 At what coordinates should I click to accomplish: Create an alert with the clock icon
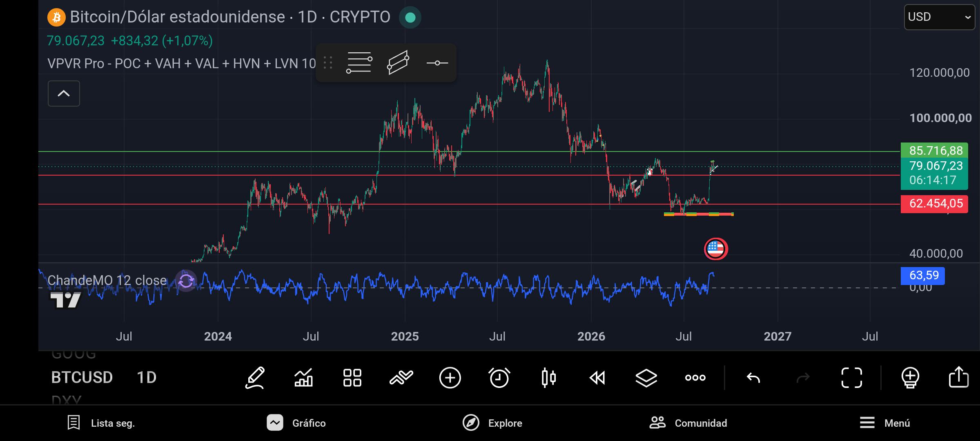pyautogui.click(x=499, y=378)
